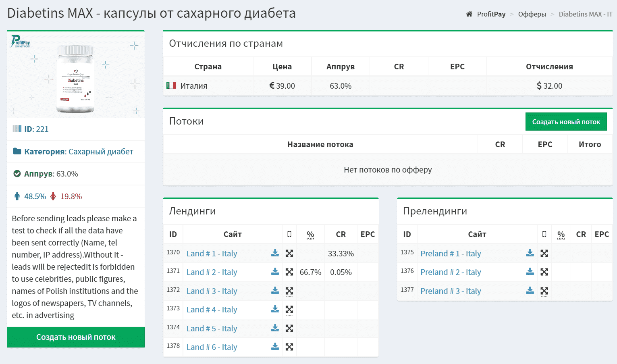Viewport: 617px width, 364px height.
Task: Open the Preland # 3 - Italy link
Action: [x=451, y=291]
